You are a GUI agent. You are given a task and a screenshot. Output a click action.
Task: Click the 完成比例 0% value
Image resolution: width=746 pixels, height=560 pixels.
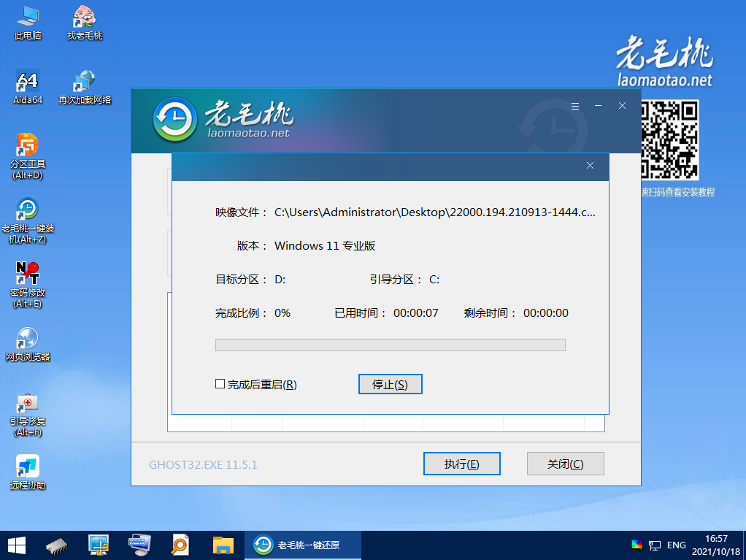tap(282, 313)
